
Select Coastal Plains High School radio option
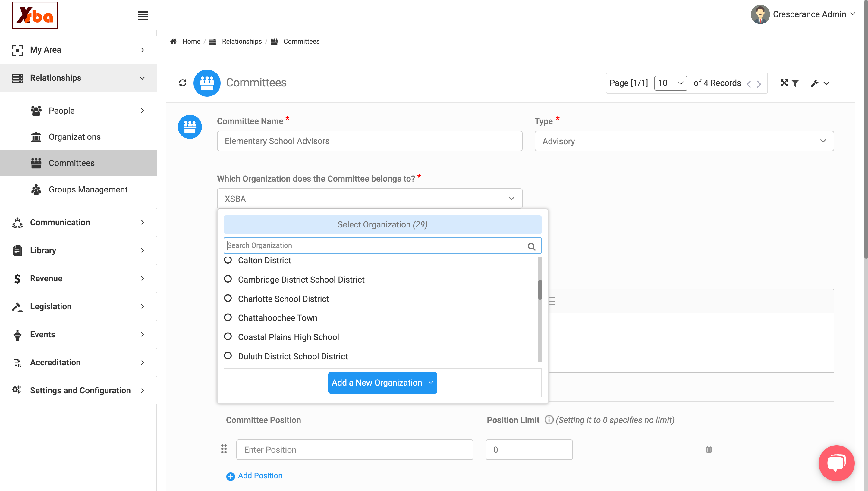[x=228, y=336]
